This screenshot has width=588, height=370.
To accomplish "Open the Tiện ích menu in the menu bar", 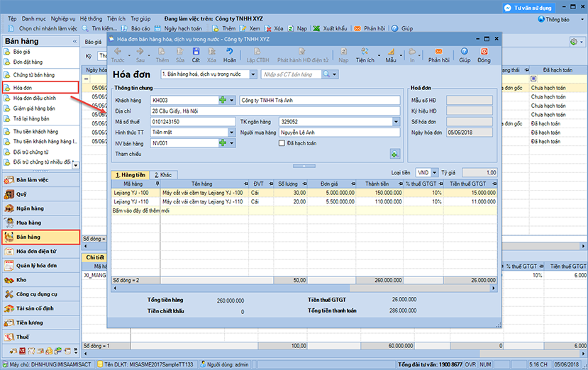I will pyautogui.click(x=116, y=18).
